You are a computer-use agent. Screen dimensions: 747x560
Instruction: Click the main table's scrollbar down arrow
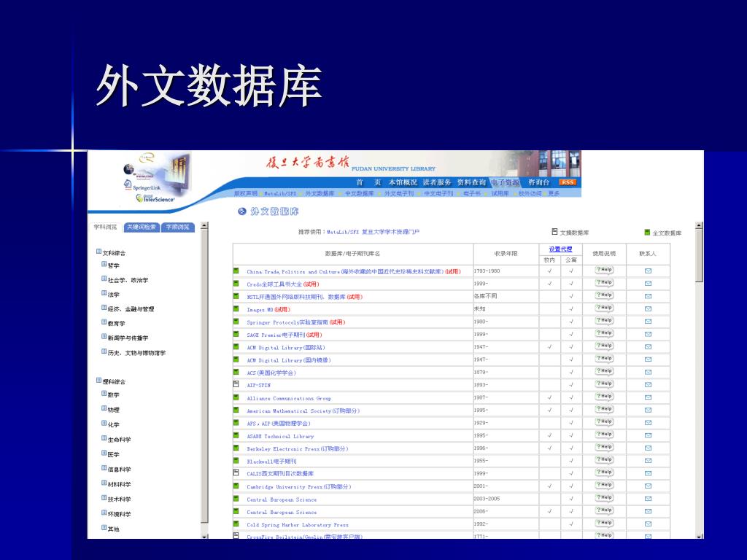pyautogui.click(x=699, y=536)
